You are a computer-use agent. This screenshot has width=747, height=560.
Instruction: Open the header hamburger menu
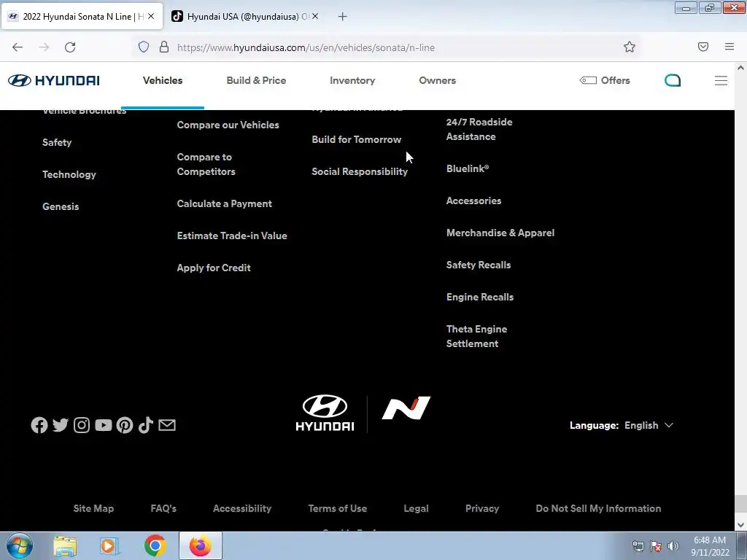721,80
